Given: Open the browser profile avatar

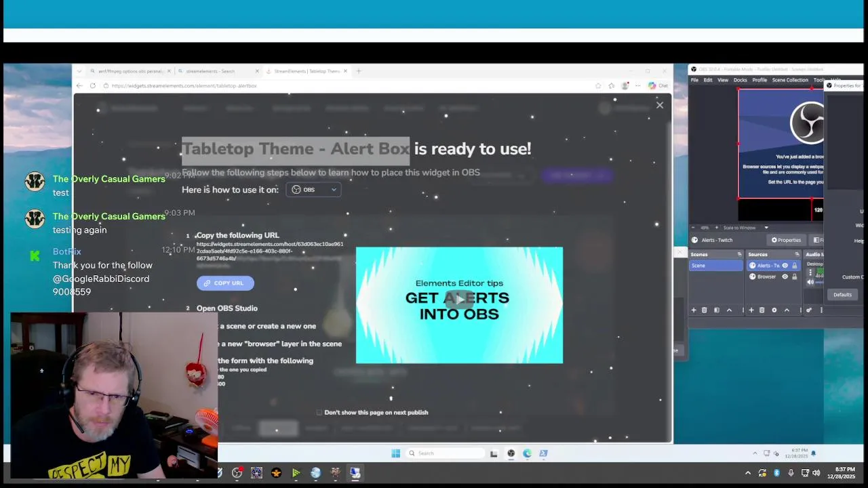Looking at the screenshot, I should (x=625, y=86).
